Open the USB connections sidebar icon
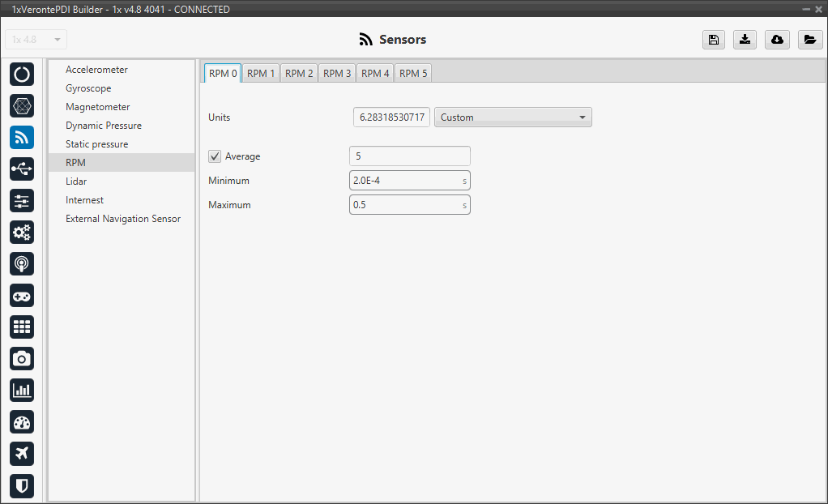The width and height of the screenshot is (828, 504). tap(22, 169)
